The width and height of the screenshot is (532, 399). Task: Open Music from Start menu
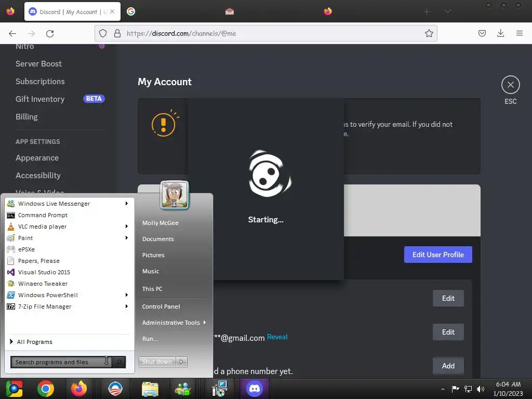coord(150,271)
